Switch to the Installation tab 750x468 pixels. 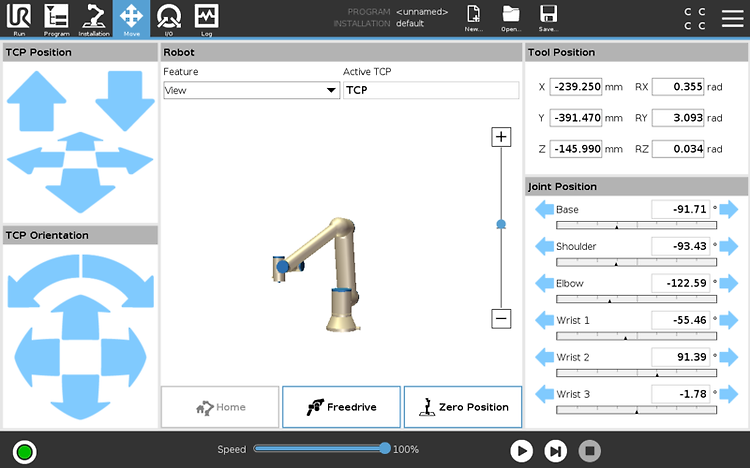click(x=94, y=19)
